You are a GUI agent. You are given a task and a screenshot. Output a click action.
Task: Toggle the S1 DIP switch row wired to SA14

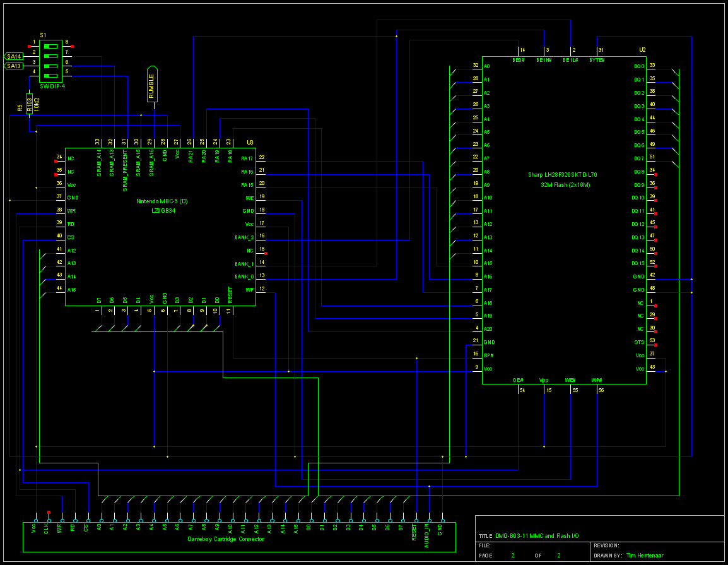[x=50, y=56]
